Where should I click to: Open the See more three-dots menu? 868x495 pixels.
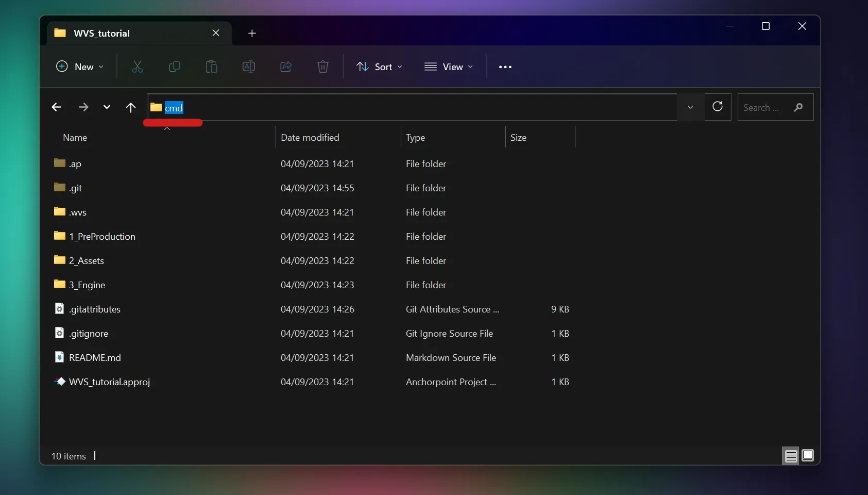[x=505, y=67]
